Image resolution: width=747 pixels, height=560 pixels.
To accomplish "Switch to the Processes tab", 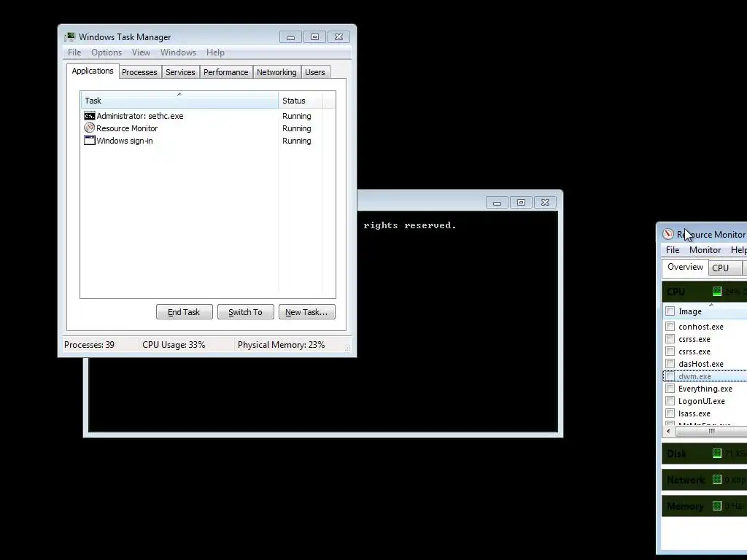I will coord(139,72).
